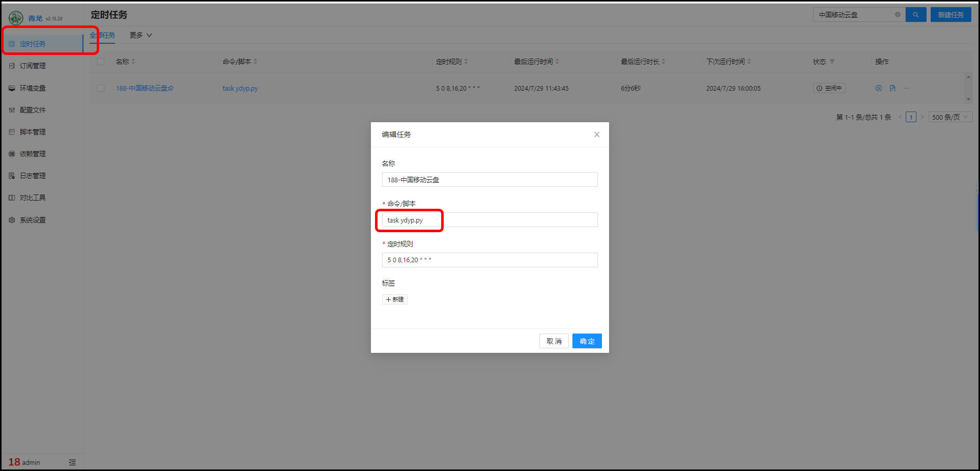Clear the search box with the x icon
Image resolution: width=980 pixels, height=471 pixels.
pyautogui.click(x=898, y=15)
